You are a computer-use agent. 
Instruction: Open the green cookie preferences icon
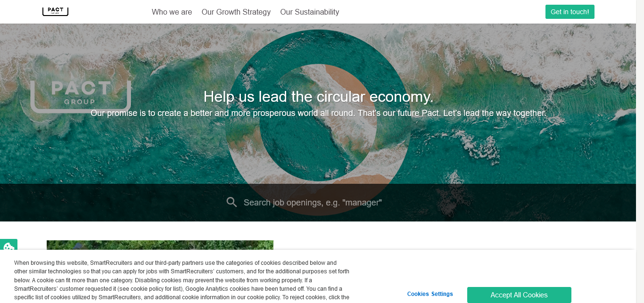pos(8,247)
